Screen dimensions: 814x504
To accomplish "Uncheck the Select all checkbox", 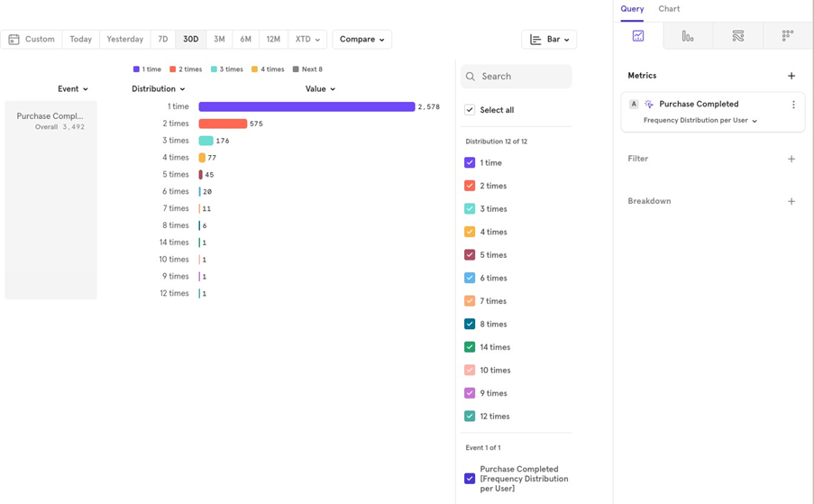I will [470, 110].
